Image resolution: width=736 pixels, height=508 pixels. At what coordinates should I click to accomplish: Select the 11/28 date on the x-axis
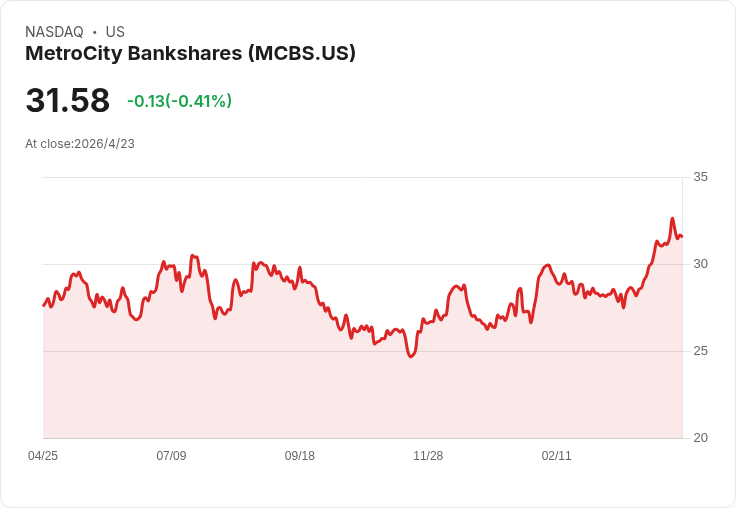click(x=428, y=456)
